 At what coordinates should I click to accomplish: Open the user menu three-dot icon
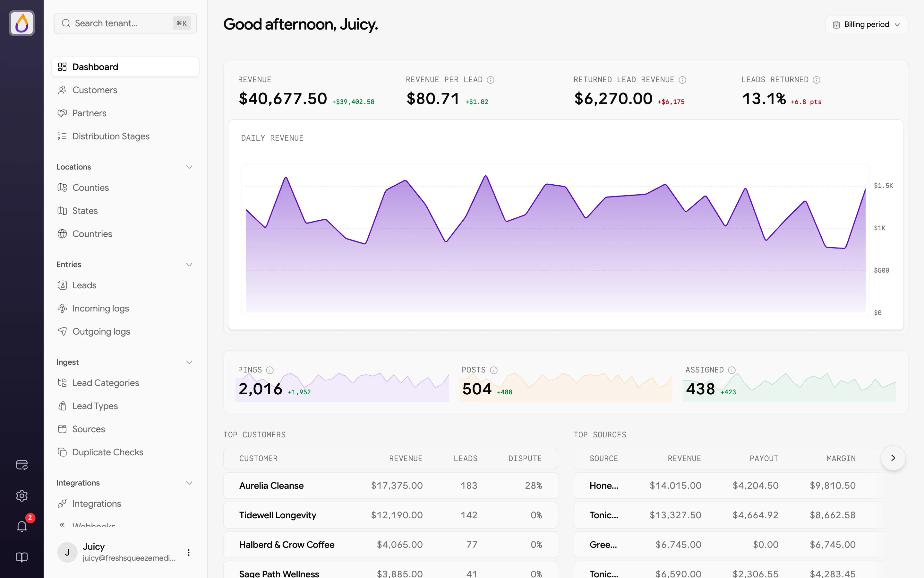[188, 552]
